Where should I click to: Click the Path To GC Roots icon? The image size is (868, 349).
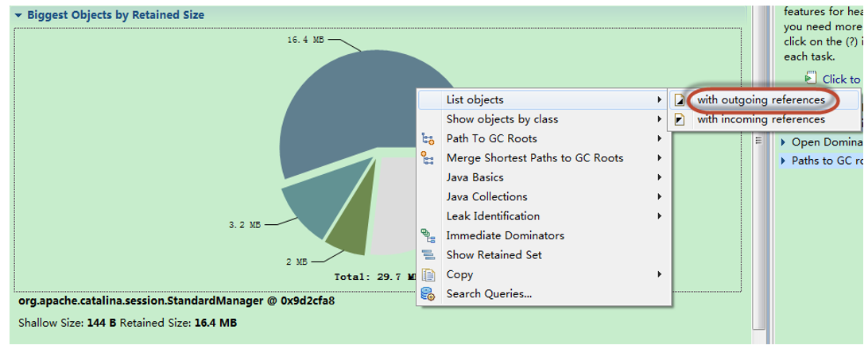(x=428, y=138)
